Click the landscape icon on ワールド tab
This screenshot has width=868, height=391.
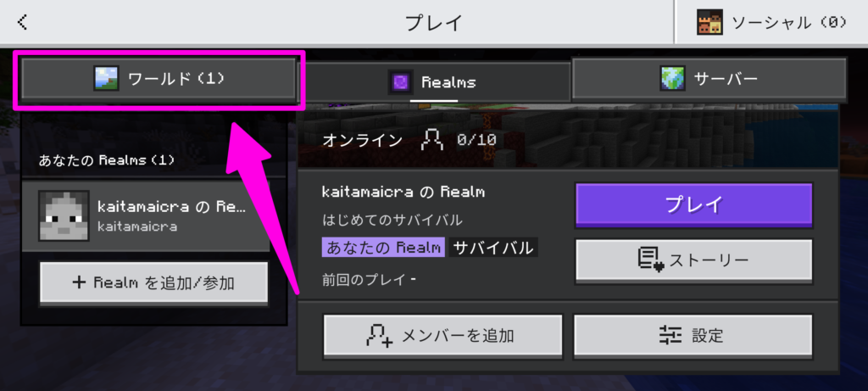pos(106,79)
